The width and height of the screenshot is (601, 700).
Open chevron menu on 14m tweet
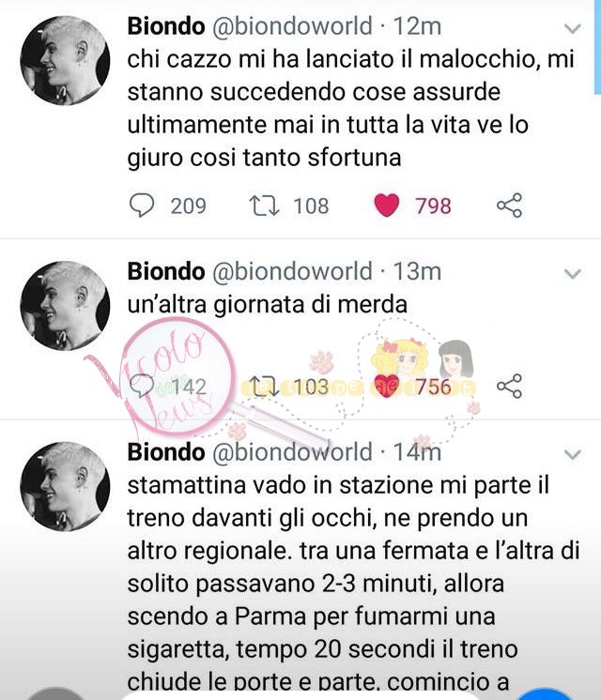click(573, 455)
